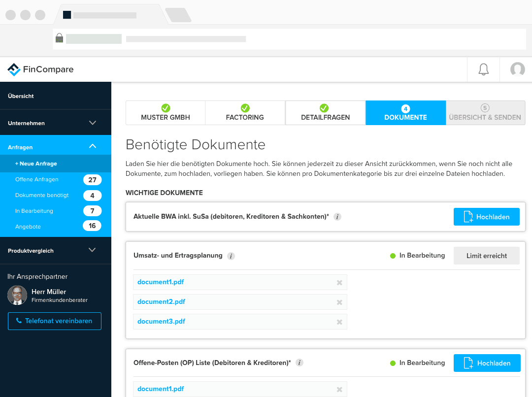The height and width of the screenshot is (397, 532).
Task: Remove document2.pdf with its X icon
Action: coord(339,302)
